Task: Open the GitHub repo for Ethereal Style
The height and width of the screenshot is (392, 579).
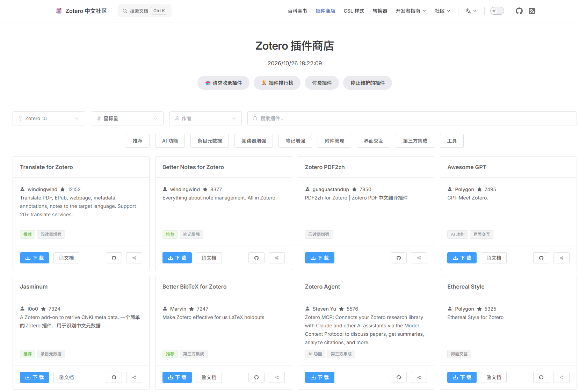Action: (541, 377)
